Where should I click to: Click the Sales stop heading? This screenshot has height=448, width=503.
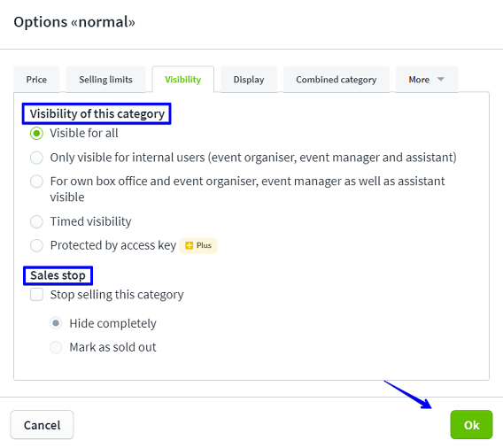pos(58,275)
